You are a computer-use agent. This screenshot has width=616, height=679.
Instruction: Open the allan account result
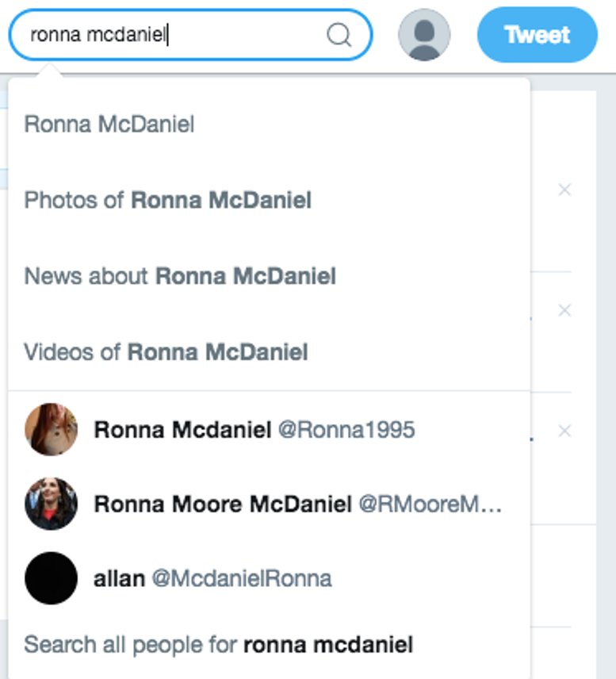119,578
